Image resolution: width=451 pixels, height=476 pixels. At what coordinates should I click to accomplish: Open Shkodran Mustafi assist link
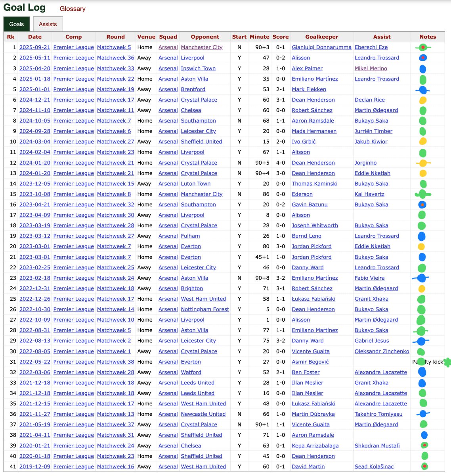click(x=377, y=446)
